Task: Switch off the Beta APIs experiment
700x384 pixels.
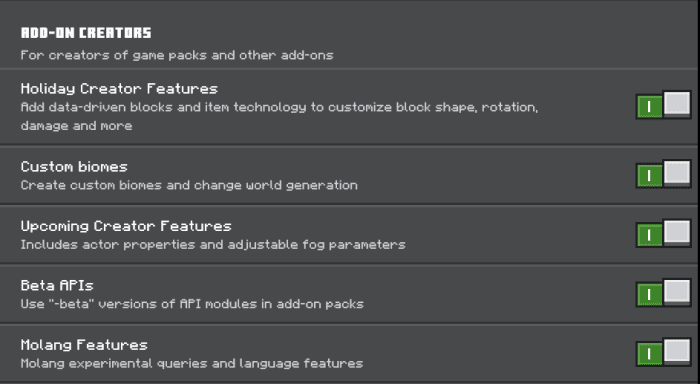Action: tap(663, 293)
